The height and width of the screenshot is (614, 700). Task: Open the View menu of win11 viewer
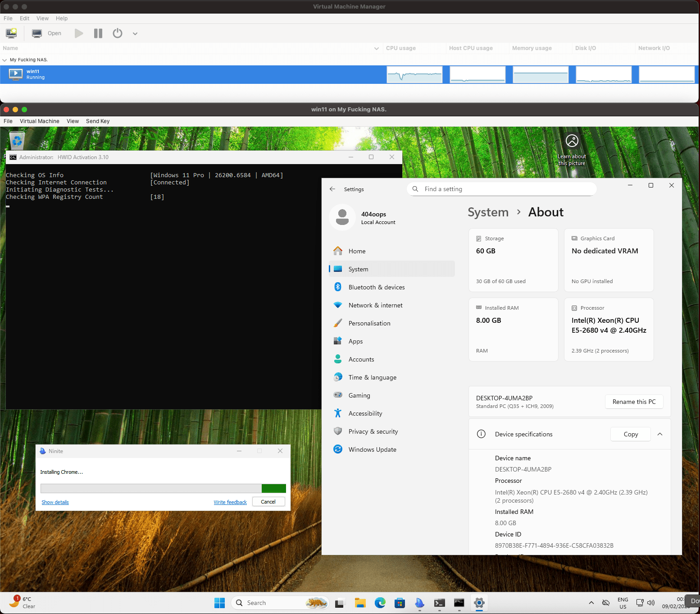tap(73, 121)
